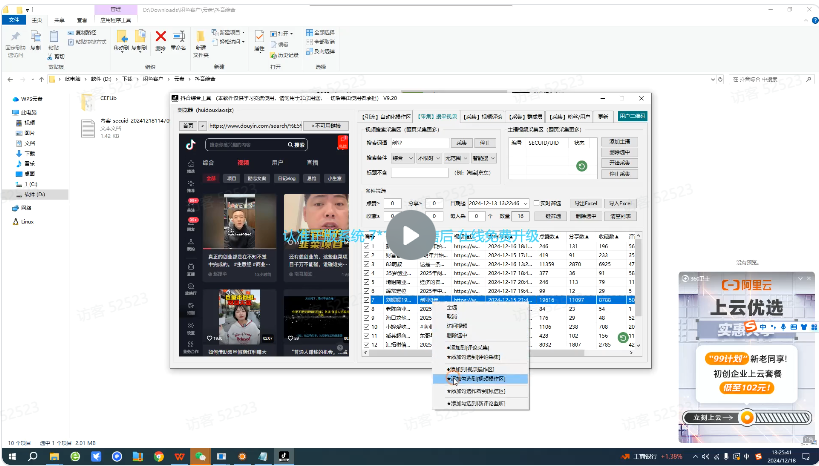
Task: Click the Properties checkmark icon in ribbon
Action: tap(259, 38)
